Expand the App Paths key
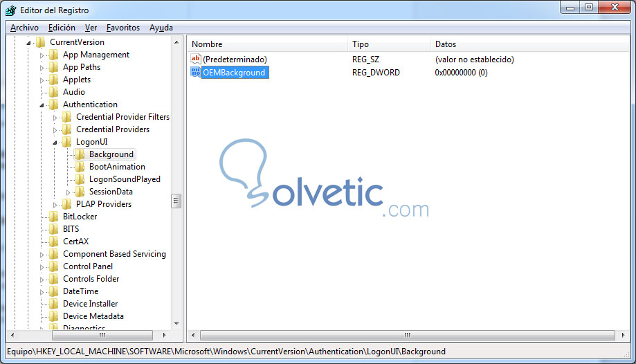The height and width of the screenshot is (364, 636). click(42, 68)
